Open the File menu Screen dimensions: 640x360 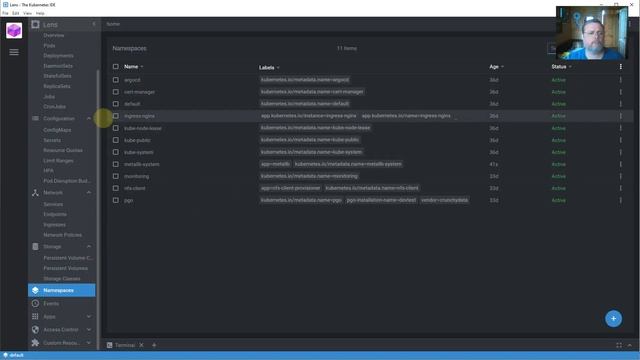(x=5, y=13)
